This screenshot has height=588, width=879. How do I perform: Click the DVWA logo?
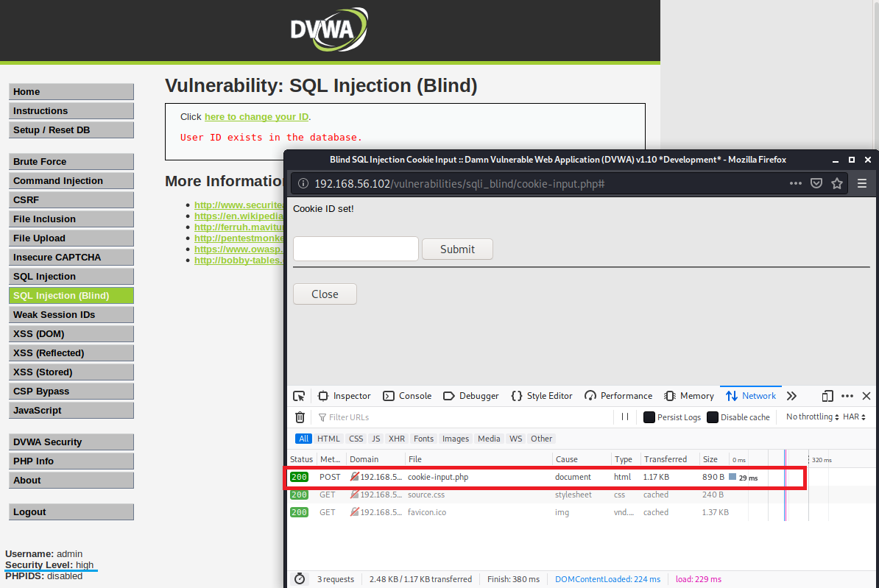pyautogui.click(x=329, y=29)
